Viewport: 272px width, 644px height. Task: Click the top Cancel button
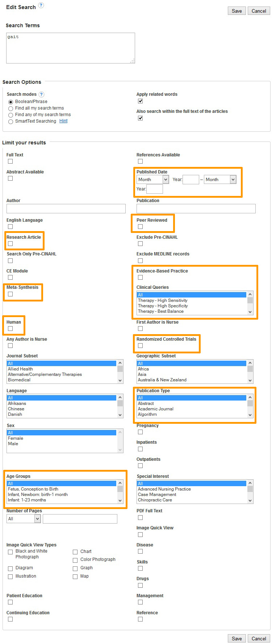coord(259,11)
